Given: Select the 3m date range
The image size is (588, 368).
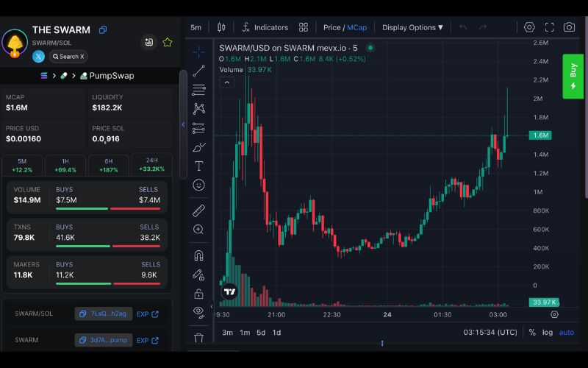Looking at the screenshot, I should (x=227, y=333).
